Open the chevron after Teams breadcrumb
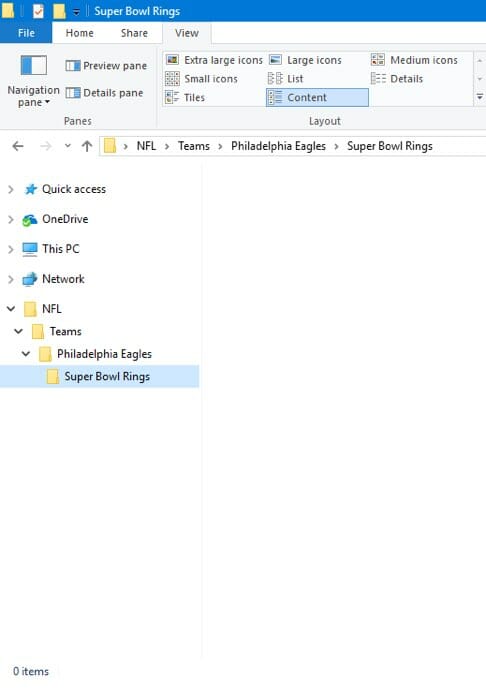 (x=220, y=146)
